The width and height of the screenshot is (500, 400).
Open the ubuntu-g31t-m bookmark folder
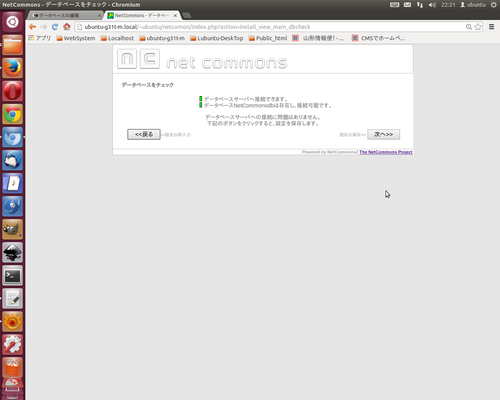click(162, 38)
